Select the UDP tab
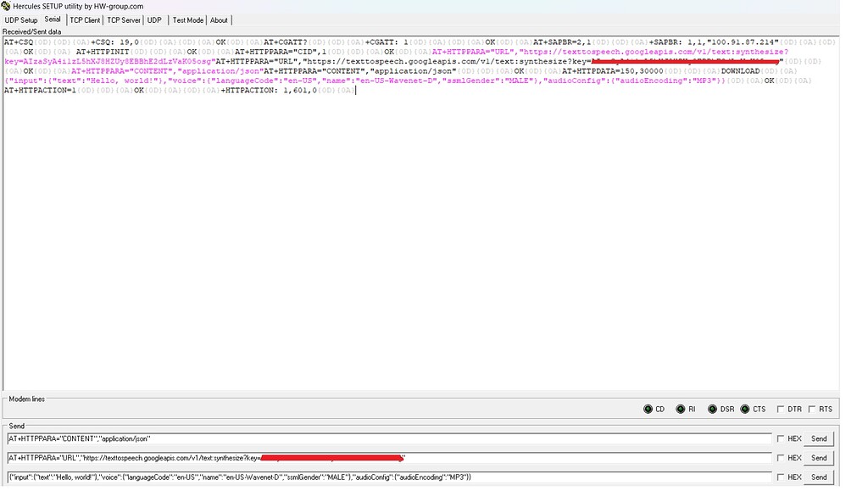The height and width of the screenshot is (491, 868). click(154, 20)
